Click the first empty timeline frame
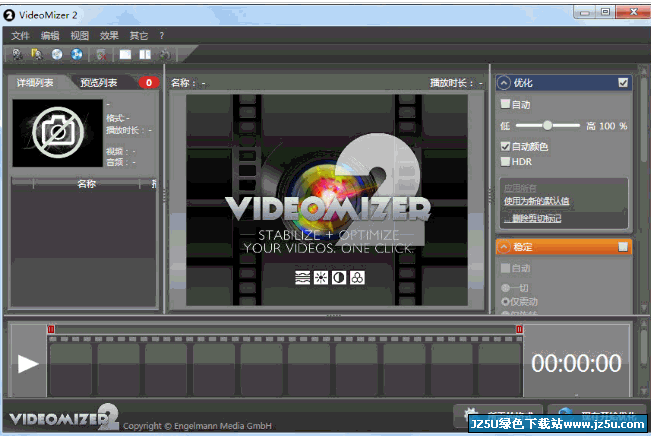 [71, 369]
